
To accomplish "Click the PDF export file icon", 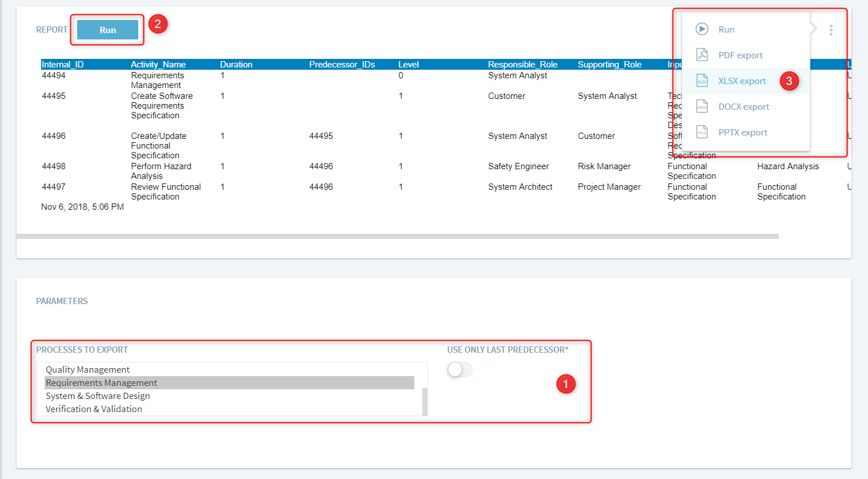I will point(702,55).
